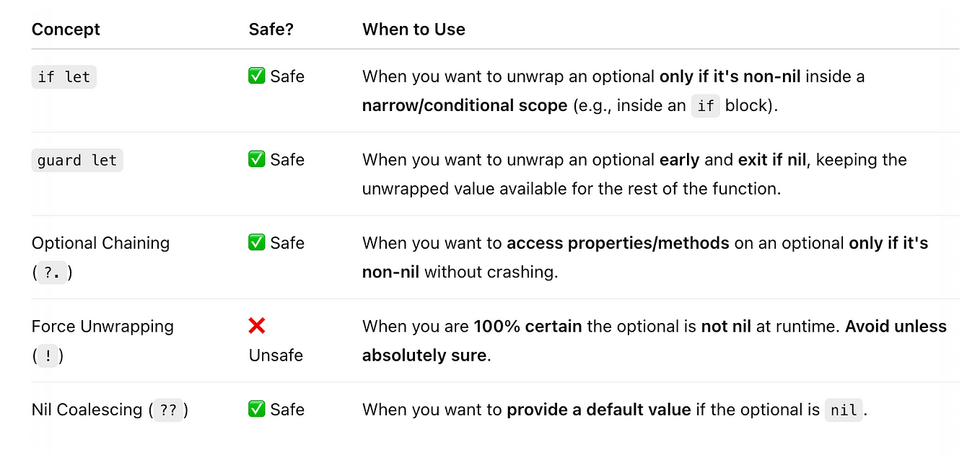Viewport: 980px width, 460px height.
Task: Click the red X for Force Unwrapping
Action: (257, 326)
